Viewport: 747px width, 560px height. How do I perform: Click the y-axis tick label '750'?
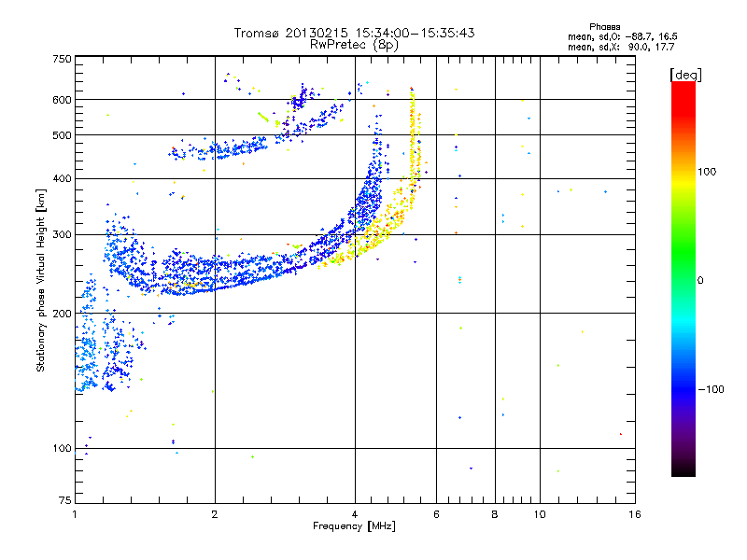point(62,59)
